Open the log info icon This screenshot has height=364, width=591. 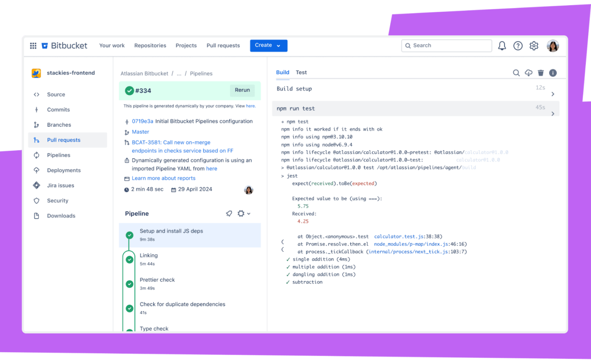(553, 73)
